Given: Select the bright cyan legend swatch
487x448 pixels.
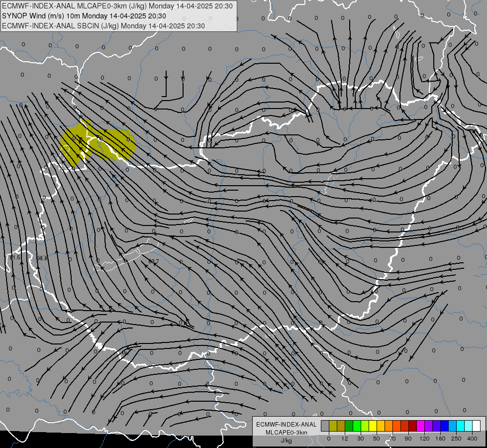Looking at the screenshot, I should coord(460,426).
